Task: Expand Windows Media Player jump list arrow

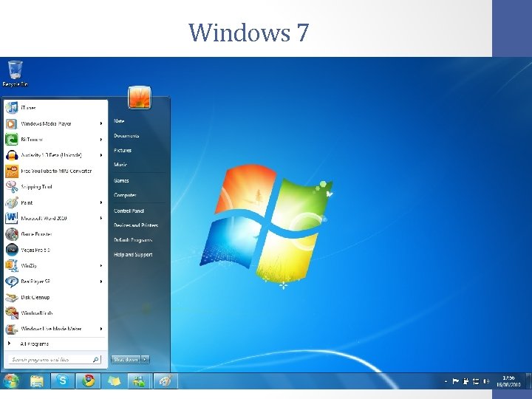Action: [x=101, y=123]
